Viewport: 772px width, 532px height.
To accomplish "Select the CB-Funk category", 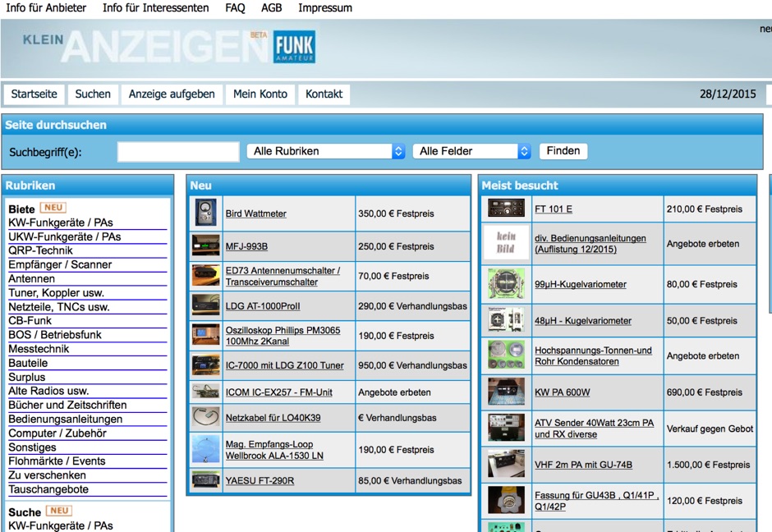I will point(30,321).
